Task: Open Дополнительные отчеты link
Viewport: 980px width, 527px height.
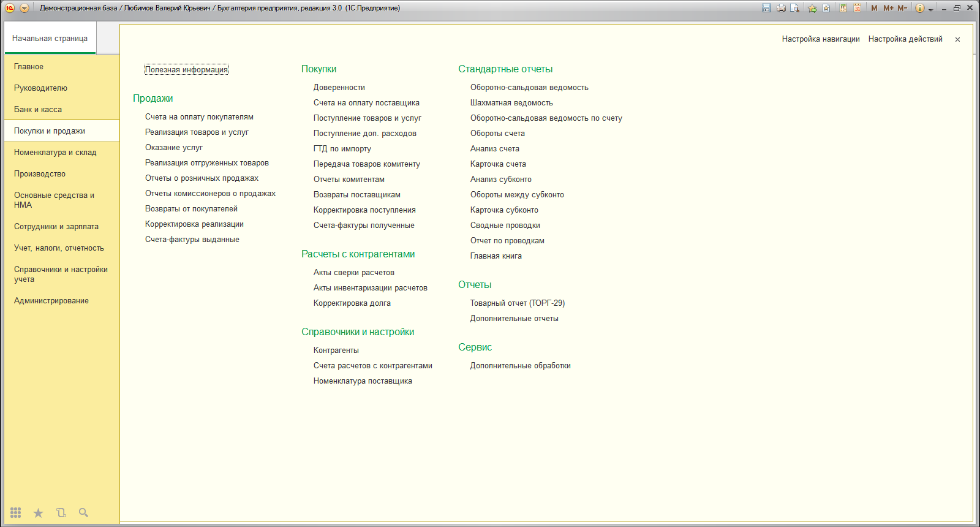Action: (514, 318)
